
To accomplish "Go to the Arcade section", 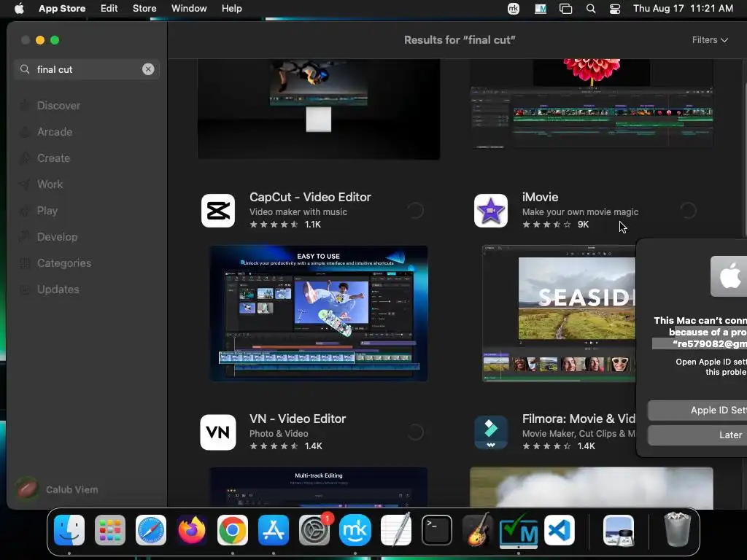I will tap(55, 132).
